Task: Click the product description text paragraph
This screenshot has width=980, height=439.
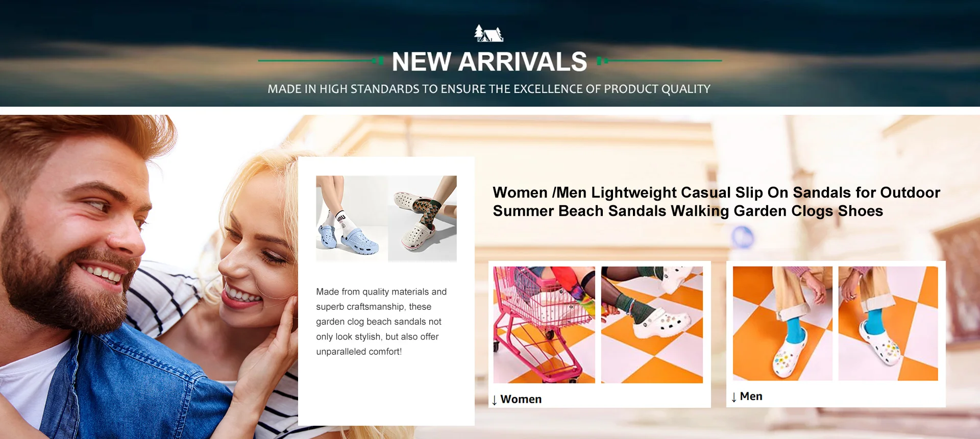Action: click(381, 322)
